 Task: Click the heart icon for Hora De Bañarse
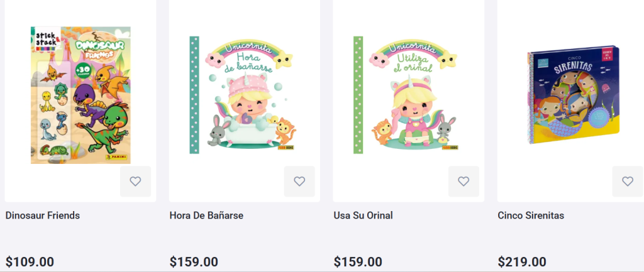pyautogui.click(x=299, y=182)
